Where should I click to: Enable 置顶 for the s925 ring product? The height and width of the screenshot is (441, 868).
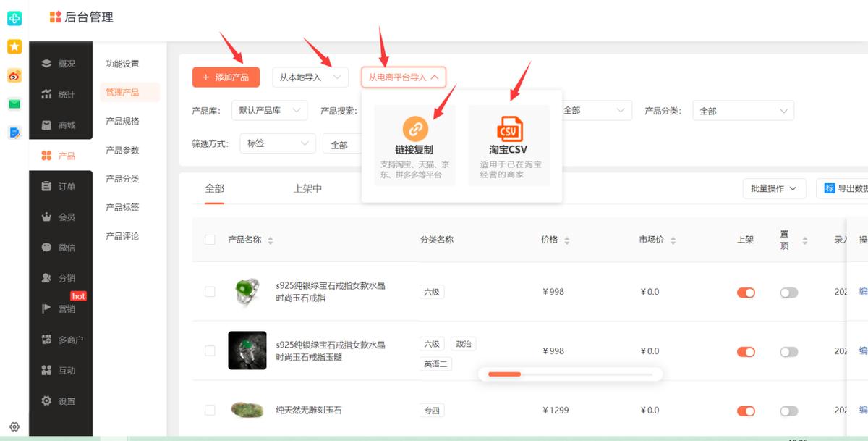(x=789, y=292)
